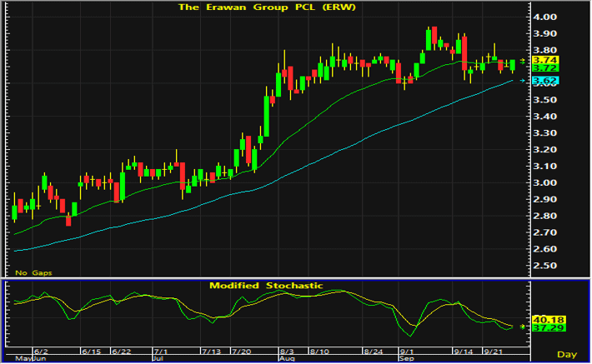
Task: Click the chart title The Erawan Group PCL (ERW)
Action: [267, 7]
